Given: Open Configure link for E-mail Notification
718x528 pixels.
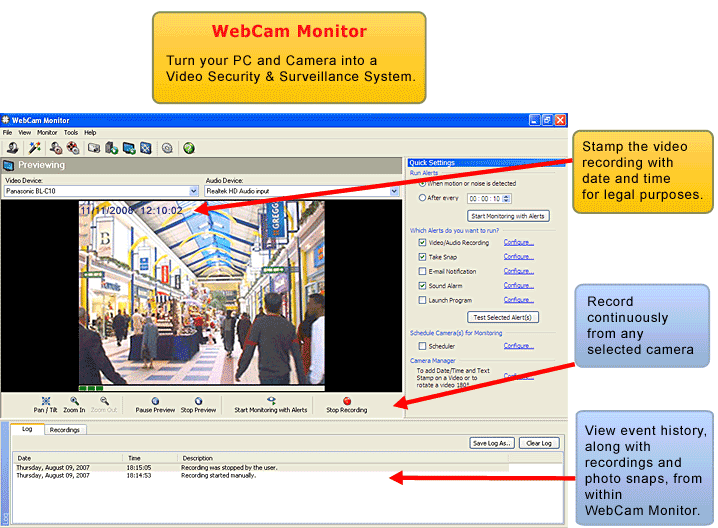Looking at the screenshot, I should (x=518, y=271).
